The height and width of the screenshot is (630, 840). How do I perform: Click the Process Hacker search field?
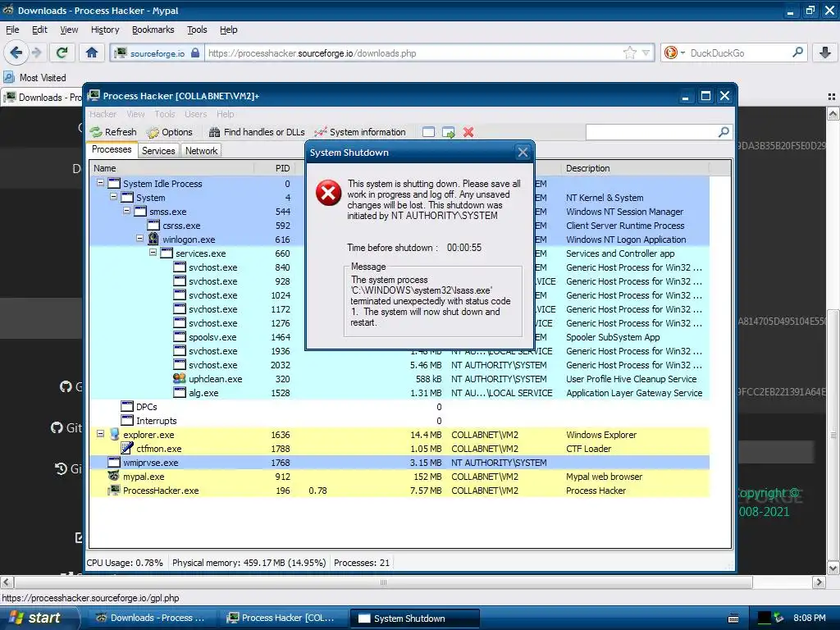pyautogui.click(x=651, y=132)
